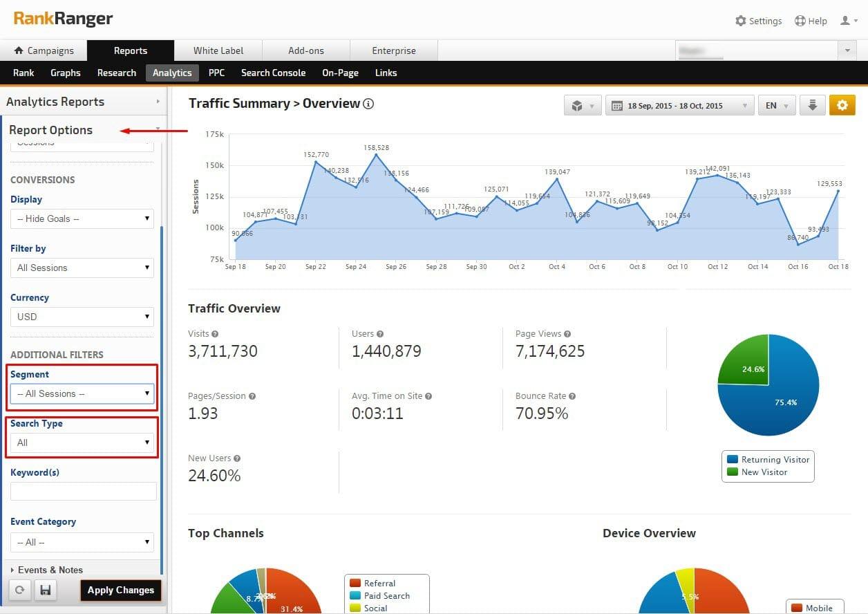Click the Apply Changes button
This screenshot has height=614, width=868.
[x=121, y=590]
